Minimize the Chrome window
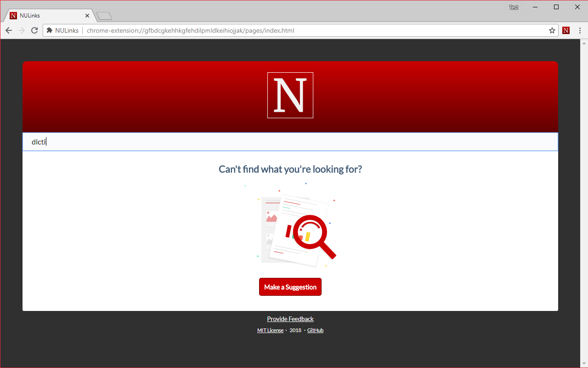 (x=535, y=7)
